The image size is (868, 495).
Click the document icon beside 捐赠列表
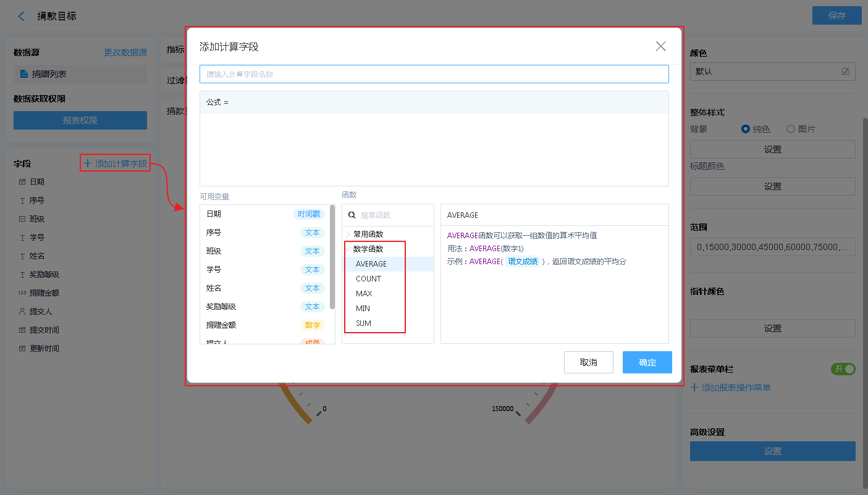24,74
